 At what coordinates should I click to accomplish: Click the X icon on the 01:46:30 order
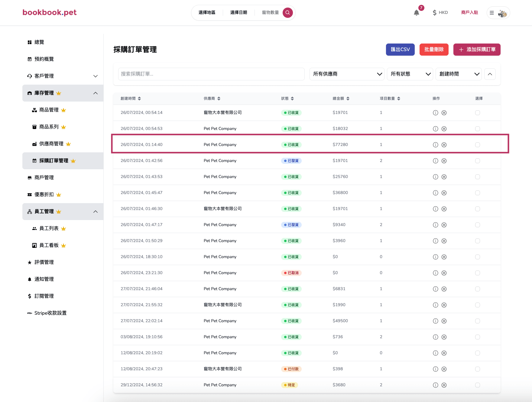444,209
